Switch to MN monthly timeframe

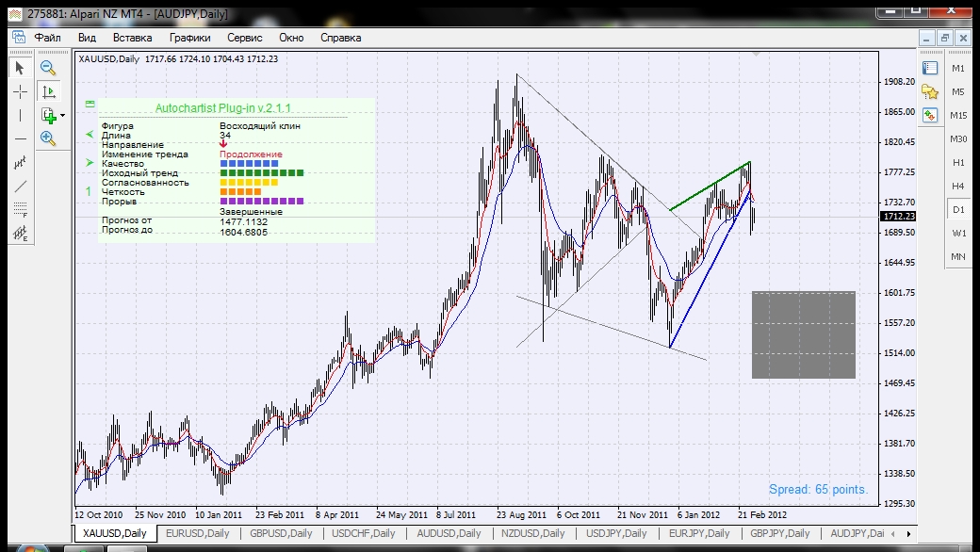tap(958, 256)
